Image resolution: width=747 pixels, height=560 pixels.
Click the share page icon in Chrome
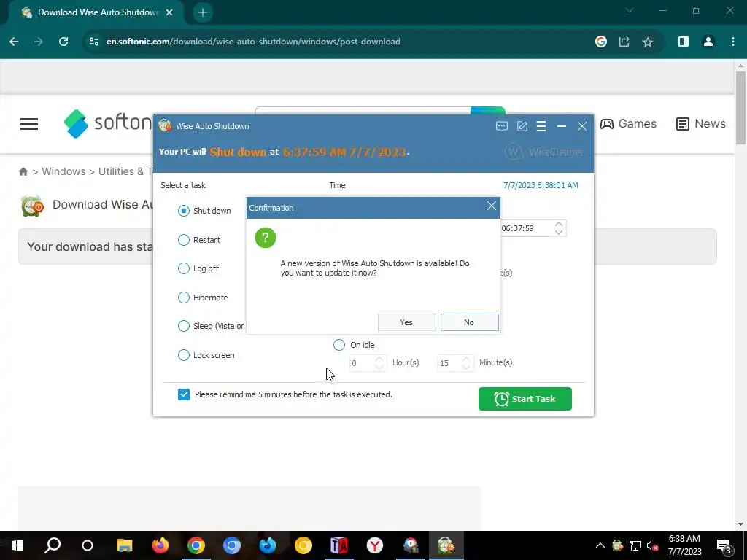(624, 42)
